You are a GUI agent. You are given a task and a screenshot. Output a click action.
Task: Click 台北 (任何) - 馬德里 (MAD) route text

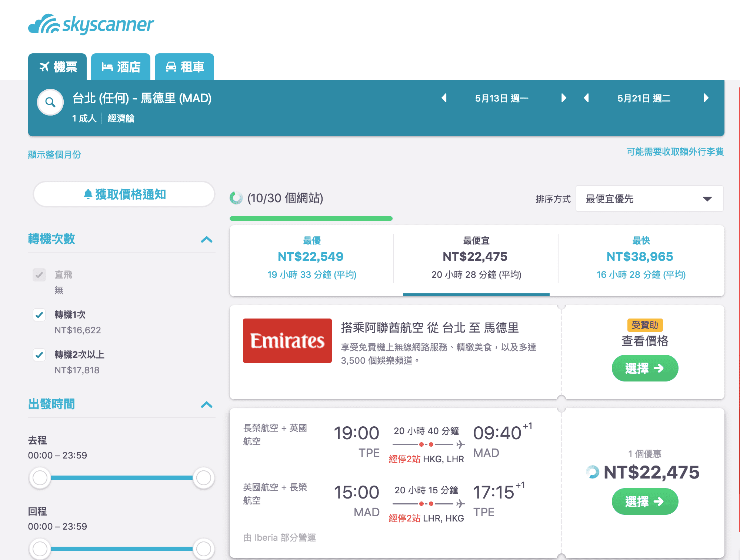click(x=142, y=98)
